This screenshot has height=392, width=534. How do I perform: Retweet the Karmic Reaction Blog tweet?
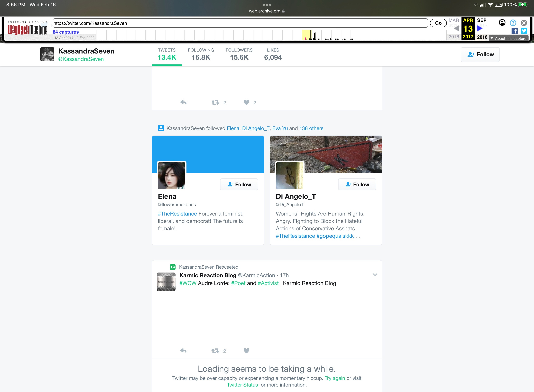[x=215, y=350]
